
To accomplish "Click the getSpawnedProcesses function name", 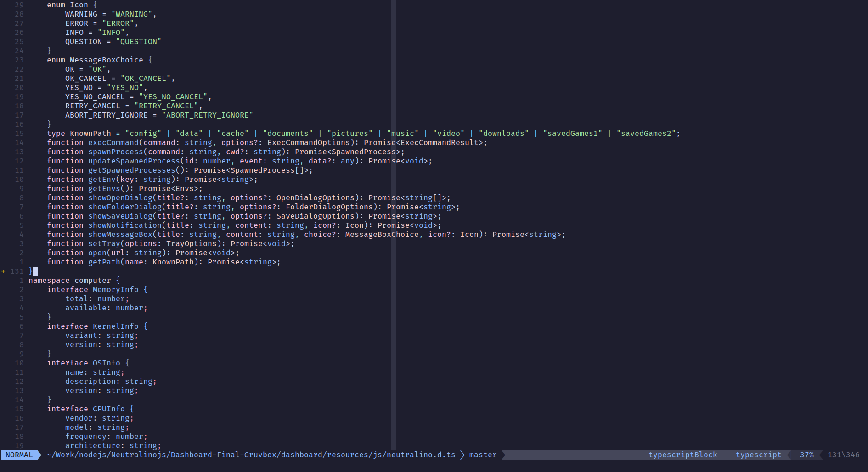I will pyautogui.click(x=131, y=170).
